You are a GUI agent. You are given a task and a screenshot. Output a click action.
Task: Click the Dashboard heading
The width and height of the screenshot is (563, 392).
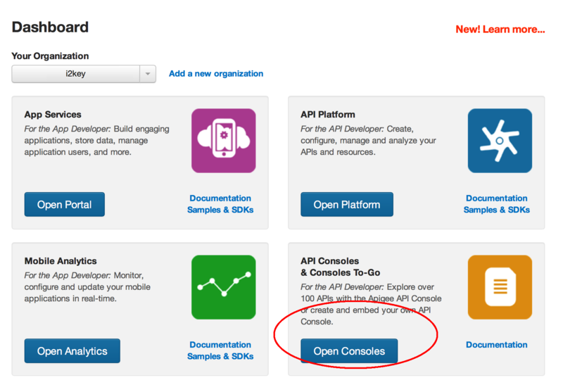point(50,27)
